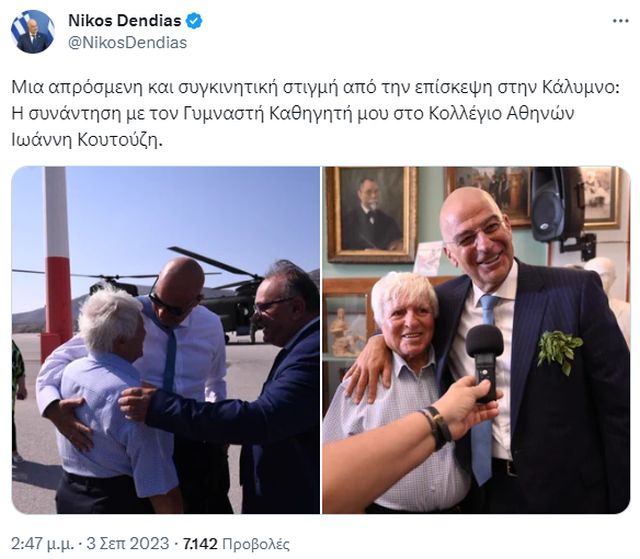Open the left photo showing the helicopter
The image size is (640, 559).
tap(166, 340)
